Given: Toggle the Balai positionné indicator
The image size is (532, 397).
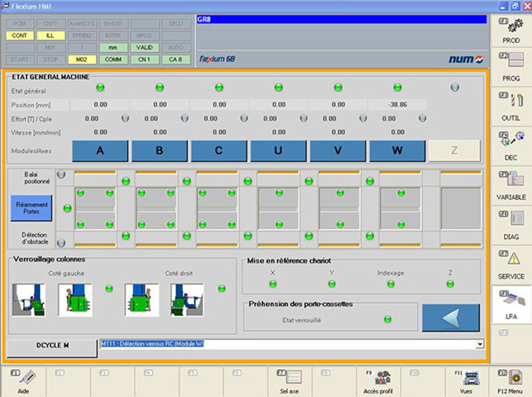Looking at the screenshot, I should [x=62, y=174].
